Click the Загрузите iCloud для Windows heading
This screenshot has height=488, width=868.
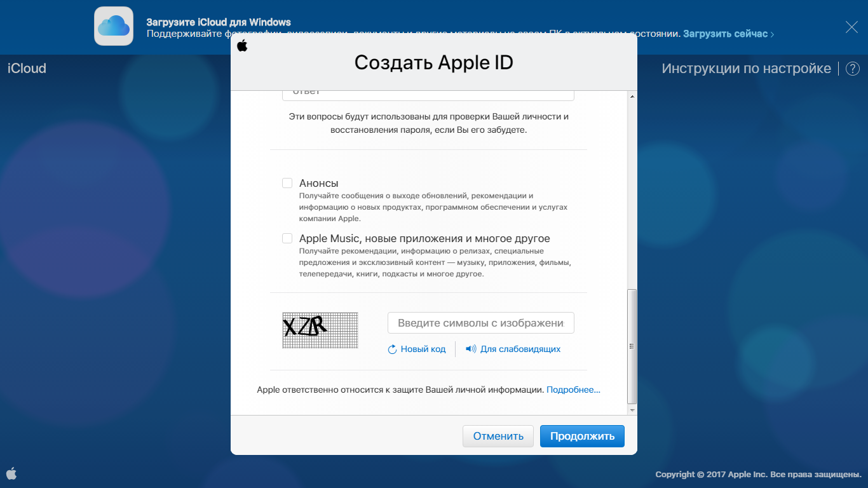(x=219, y=22)
